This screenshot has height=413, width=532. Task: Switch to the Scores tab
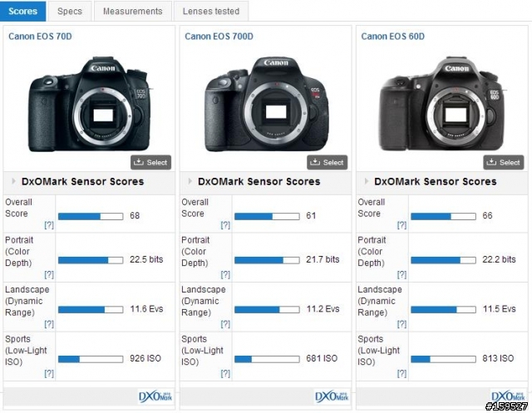click(22, 11)
